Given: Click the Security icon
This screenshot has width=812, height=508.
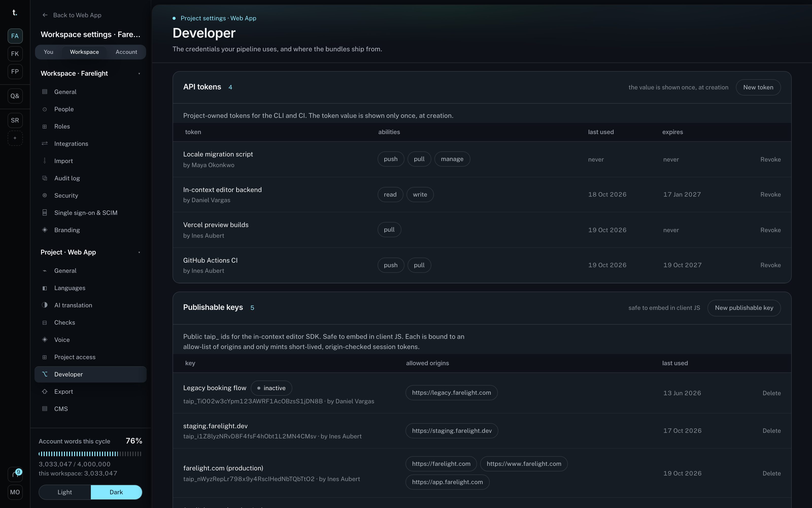Looking at the screenshot, I should click(x=45, y=196).
